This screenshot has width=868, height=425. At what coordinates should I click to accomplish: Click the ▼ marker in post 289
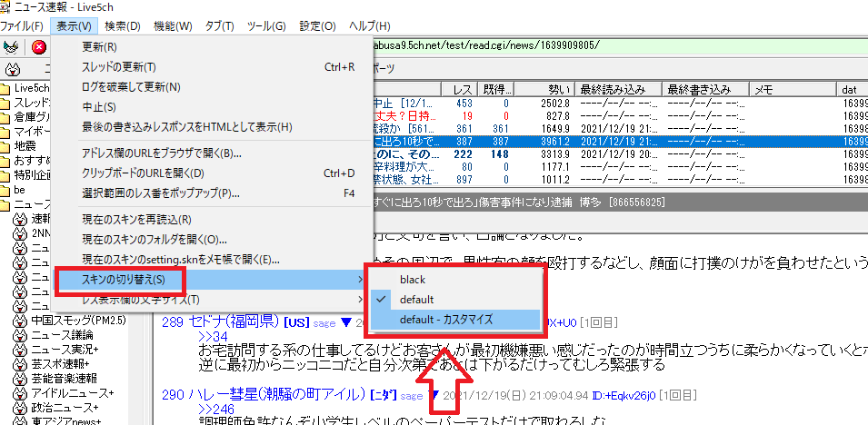(346, 322)
